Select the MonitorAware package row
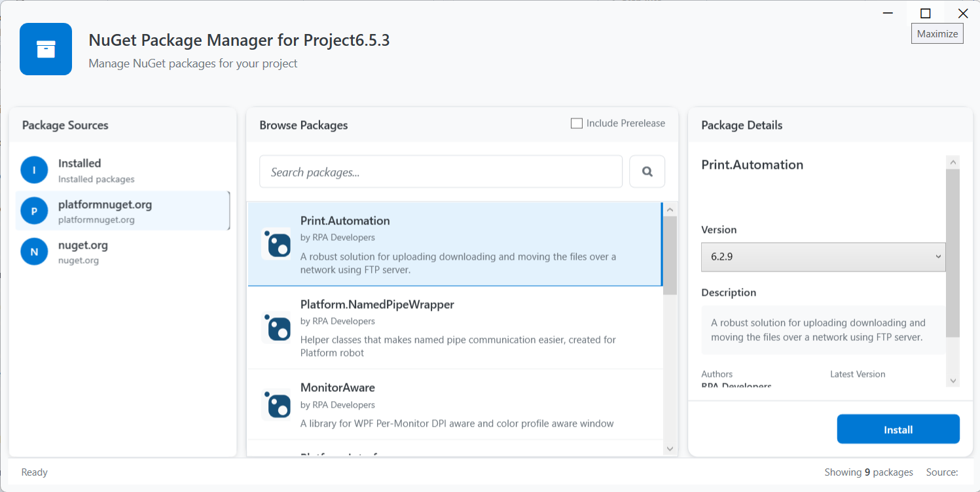 tap(455, 404)
